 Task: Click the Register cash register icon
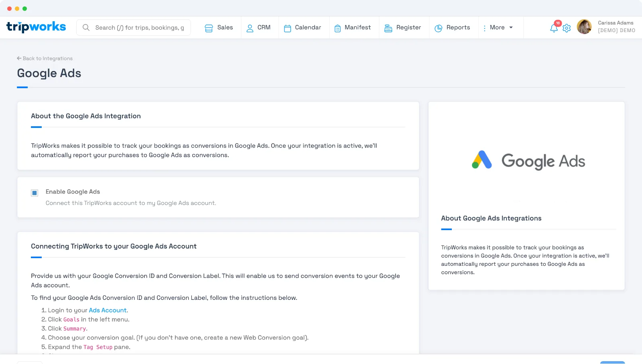tap(388, 28)
